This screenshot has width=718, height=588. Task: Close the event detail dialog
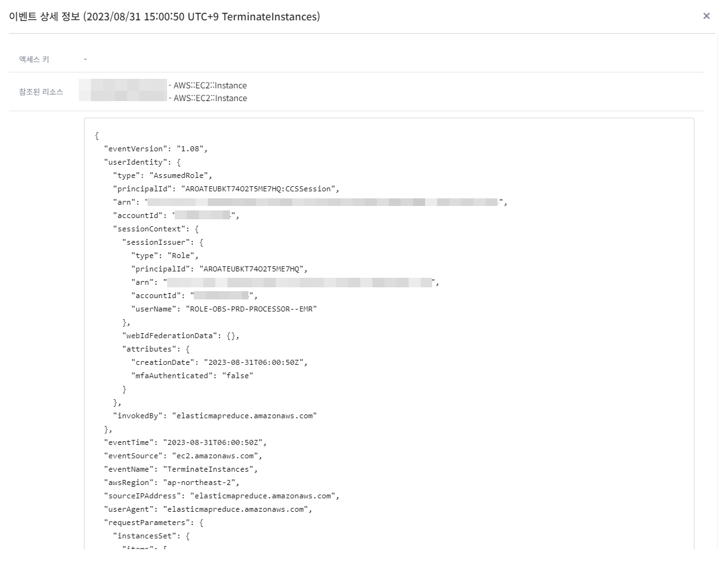click(706, 17)
